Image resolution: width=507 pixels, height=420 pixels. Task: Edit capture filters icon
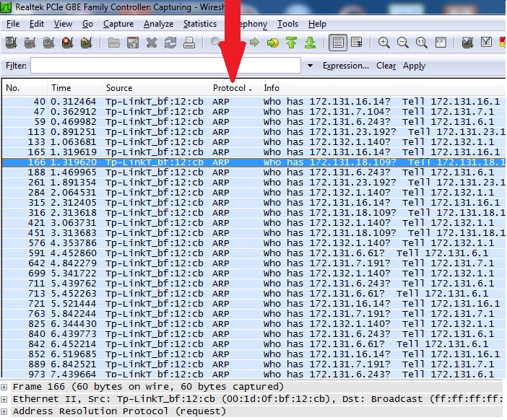coord(467,43)
